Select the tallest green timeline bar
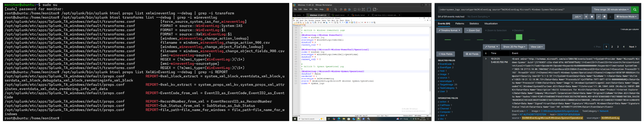The width and height of the screenshot is (644, 124). tap(519, 37)
